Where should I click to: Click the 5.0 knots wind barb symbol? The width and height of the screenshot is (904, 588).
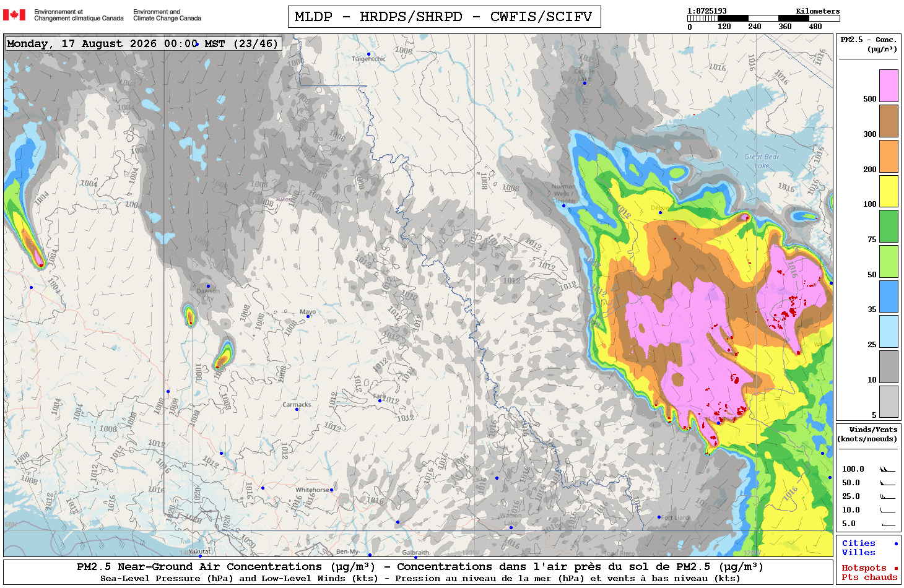coord(887,524)
